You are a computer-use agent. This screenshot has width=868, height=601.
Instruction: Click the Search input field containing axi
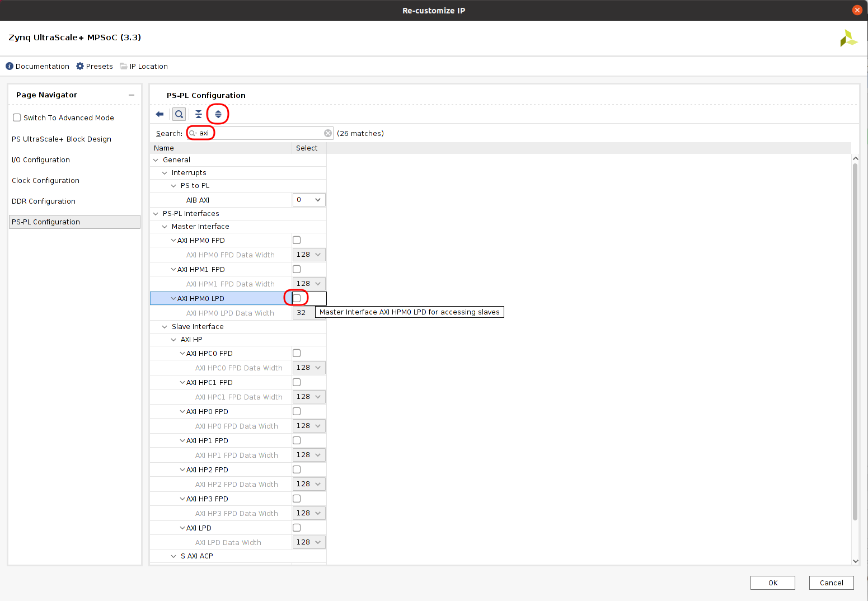pos(260,133)
